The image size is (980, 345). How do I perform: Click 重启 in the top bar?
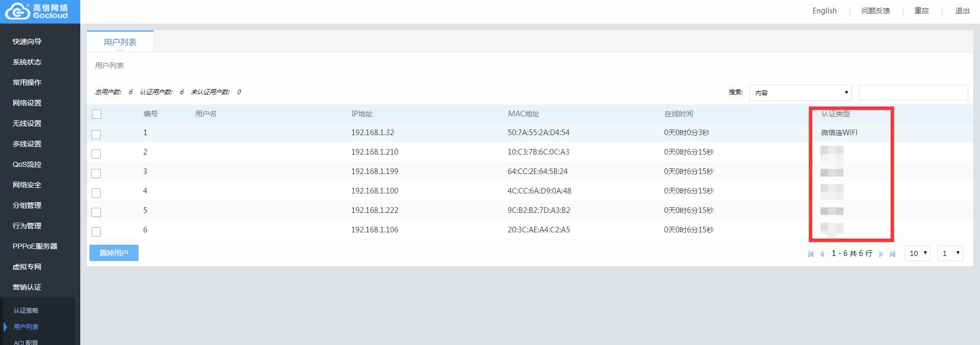(x=922, y=11)
